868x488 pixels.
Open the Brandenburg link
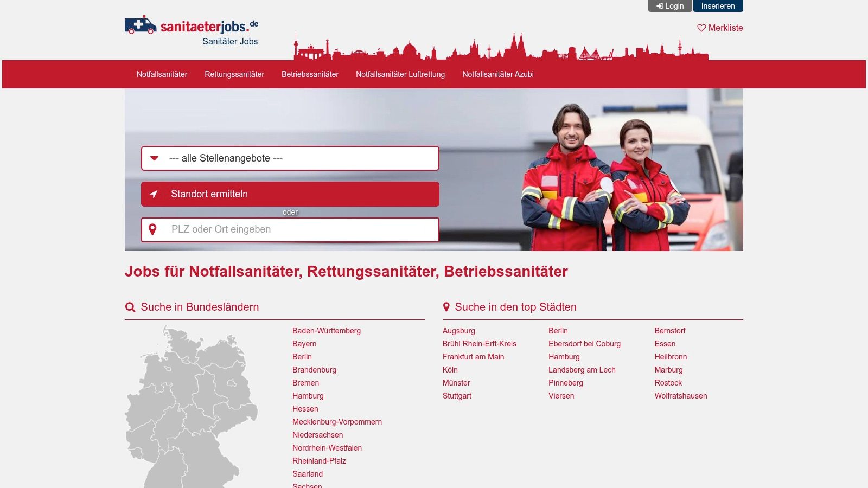(x=314, y=370)
